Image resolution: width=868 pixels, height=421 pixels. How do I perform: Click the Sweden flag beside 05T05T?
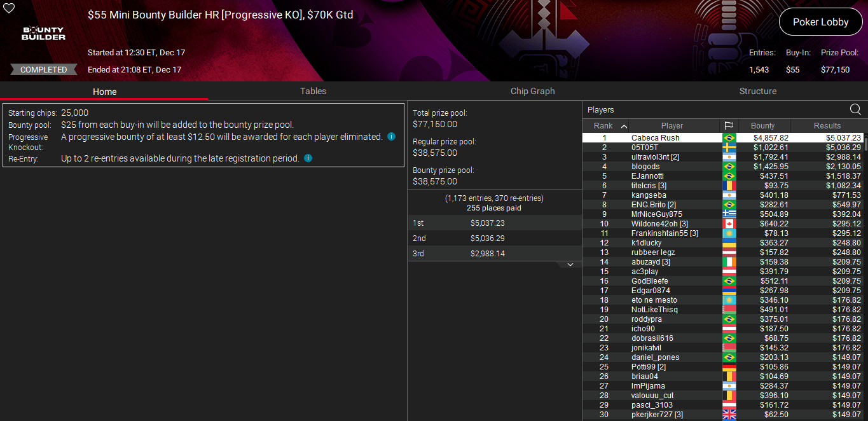tap(729, 147)
